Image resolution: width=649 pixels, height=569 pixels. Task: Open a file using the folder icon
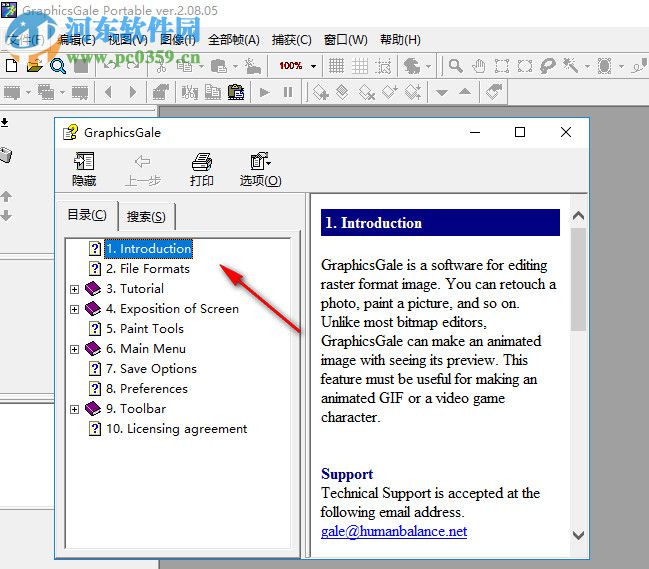[35, 65]
